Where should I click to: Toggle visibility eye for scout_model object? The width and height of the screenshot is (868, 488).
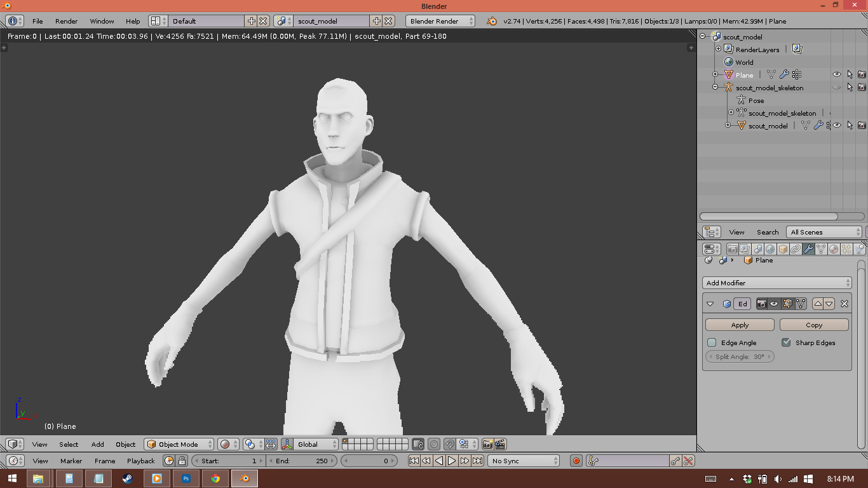pyautogui.click(x=837, y=125)
